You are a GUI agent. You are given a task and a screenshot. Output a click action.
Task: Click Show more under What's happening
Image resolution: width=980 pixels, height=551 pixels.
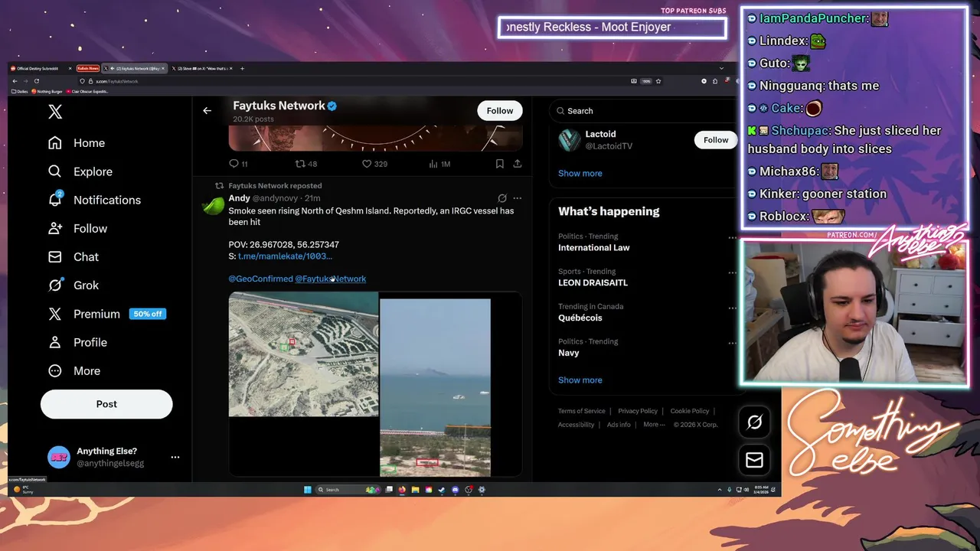[x=580, y=380]
